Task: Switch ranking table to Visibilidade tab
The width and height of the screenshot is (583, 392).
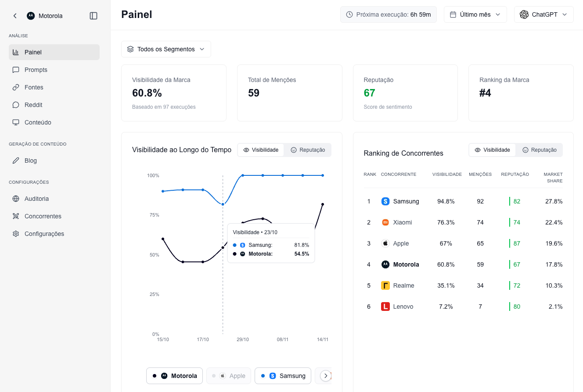Action: pos(492,150)
